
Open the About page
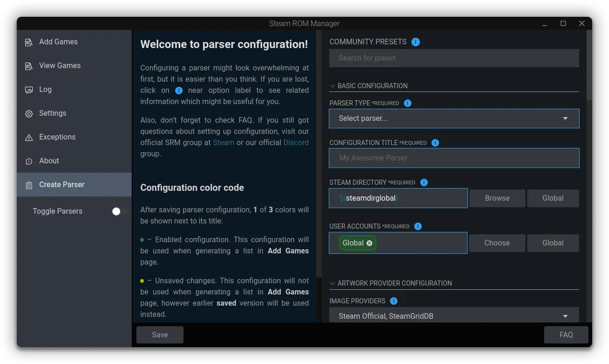point(74,161)
